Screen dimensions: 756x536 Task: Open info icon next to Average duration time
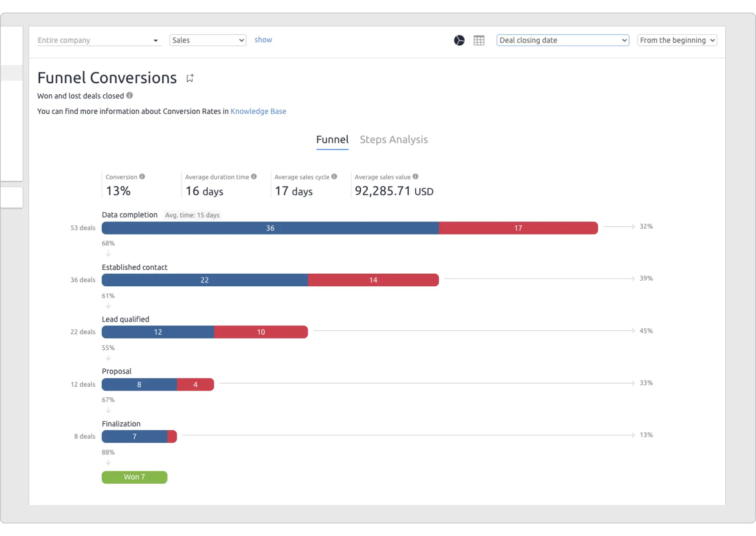pyautogui.click(x=254, y=177)
